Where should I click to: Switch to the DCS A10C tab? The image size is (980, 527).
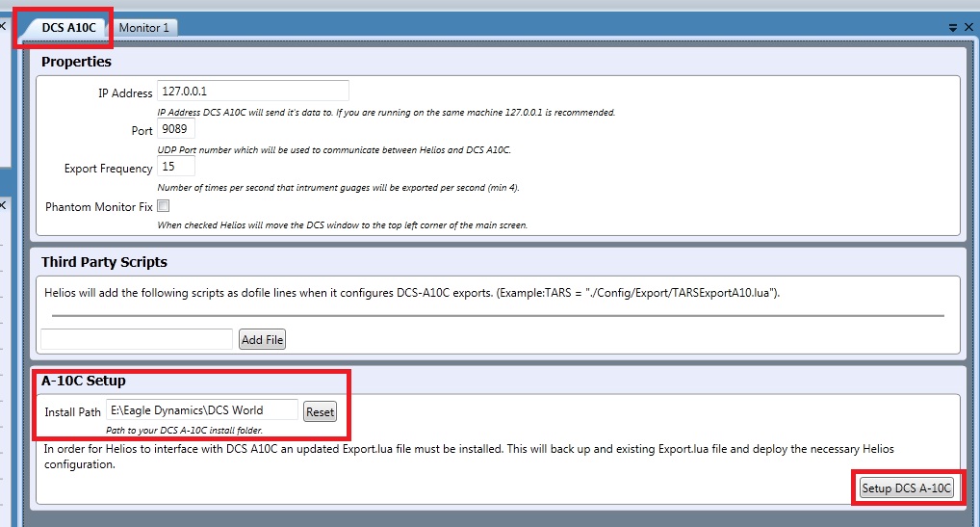[68, 28]
